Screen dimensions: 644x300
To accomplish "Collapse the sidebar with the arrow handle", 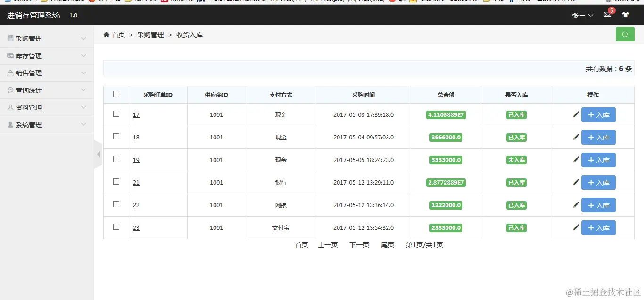I will tap(98, 154).
